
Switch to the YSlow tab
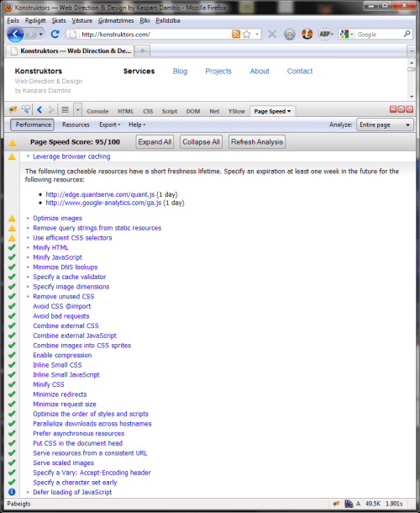coord(237,111)
